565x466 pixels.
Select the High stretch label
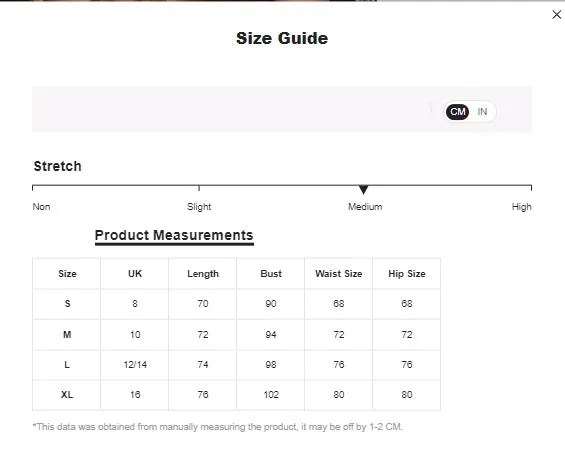click(x=521, y=207)
